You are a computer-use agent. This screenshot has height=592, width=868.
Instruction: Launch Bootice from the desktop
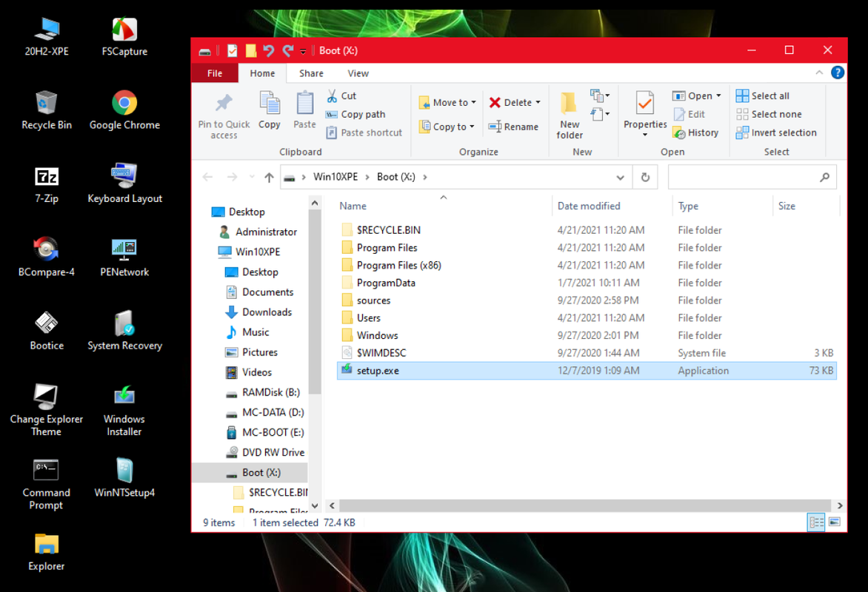(x=47, y=331)
